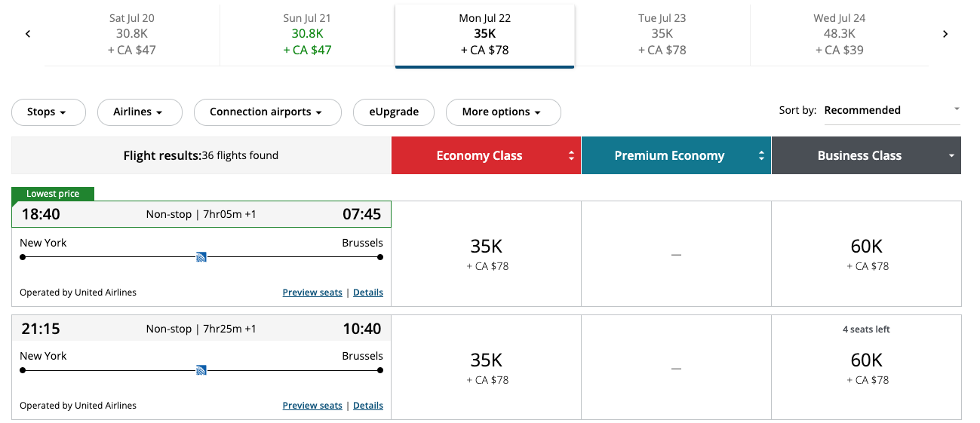Click United Airlines logo on 21:15 flight

coord(201,370)
